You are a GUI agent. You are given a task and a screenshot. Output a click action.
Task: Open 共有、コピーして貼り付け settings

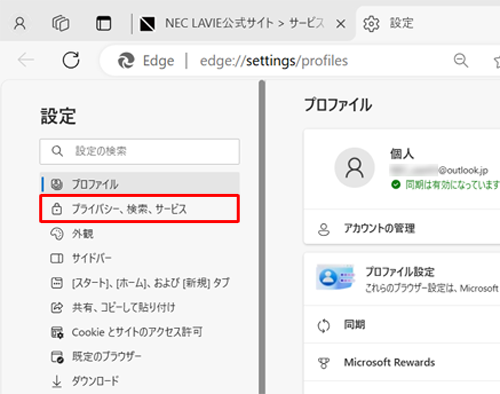click(x=139, y=307)
